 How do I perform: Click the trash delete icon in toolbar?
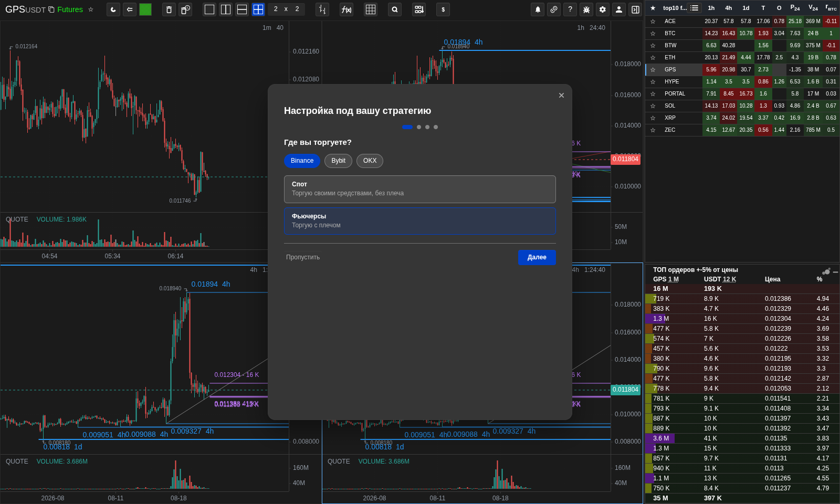click(169, 9)
